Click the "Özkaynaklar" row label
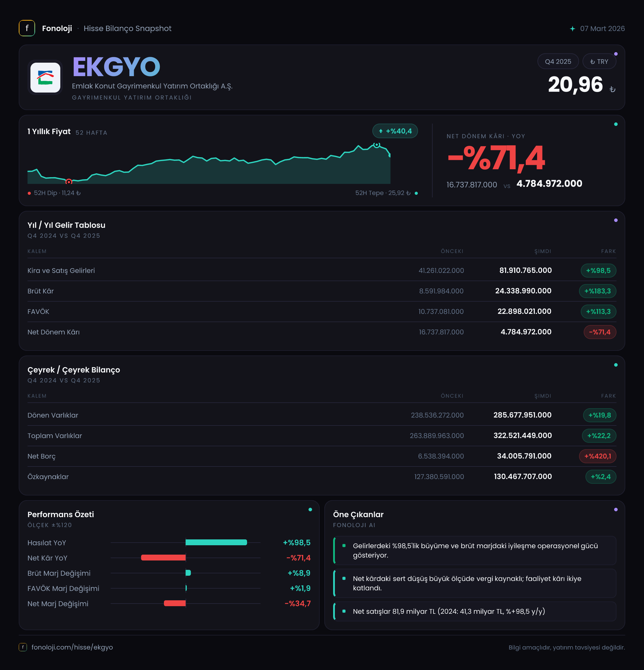The image size is (644, 670). (x=48, y=476)
